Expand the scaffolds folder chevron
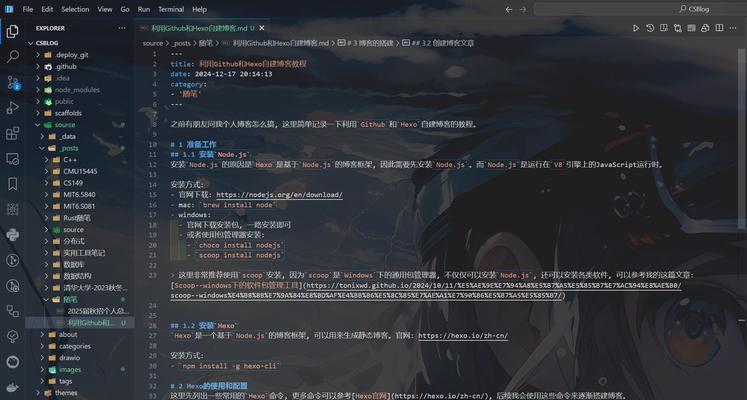Viewport: 747px width, 400px height. (38, 113)
